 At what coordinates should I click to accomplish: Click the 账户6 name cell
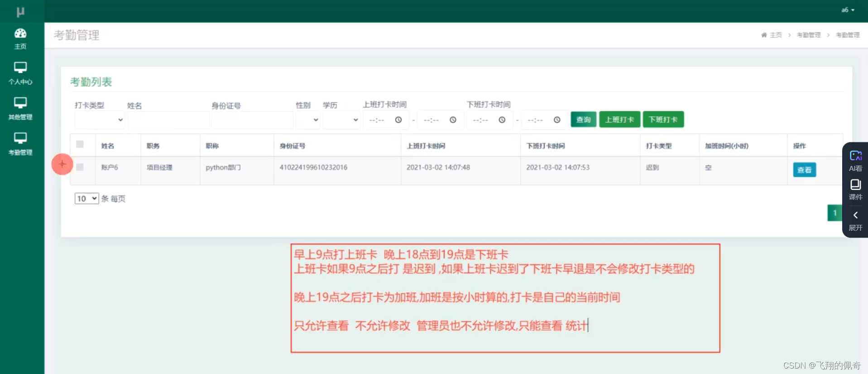[110, 167]
